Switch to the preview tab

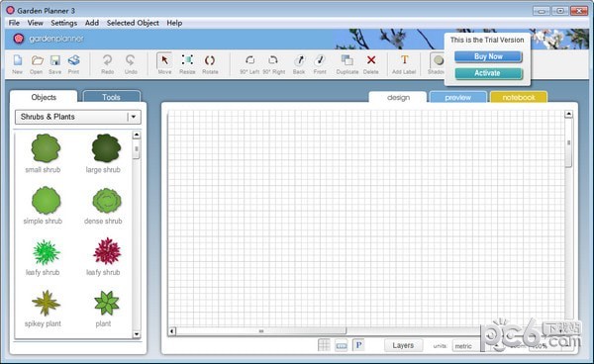[x=458, y=97]
